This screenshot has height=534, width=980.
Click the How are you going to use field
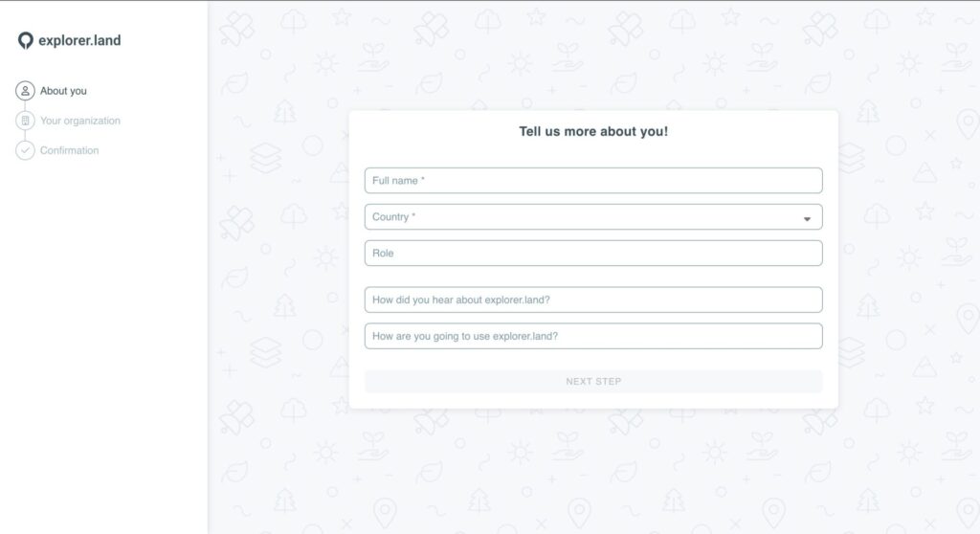pyautogui.click(x=593, y=336)
